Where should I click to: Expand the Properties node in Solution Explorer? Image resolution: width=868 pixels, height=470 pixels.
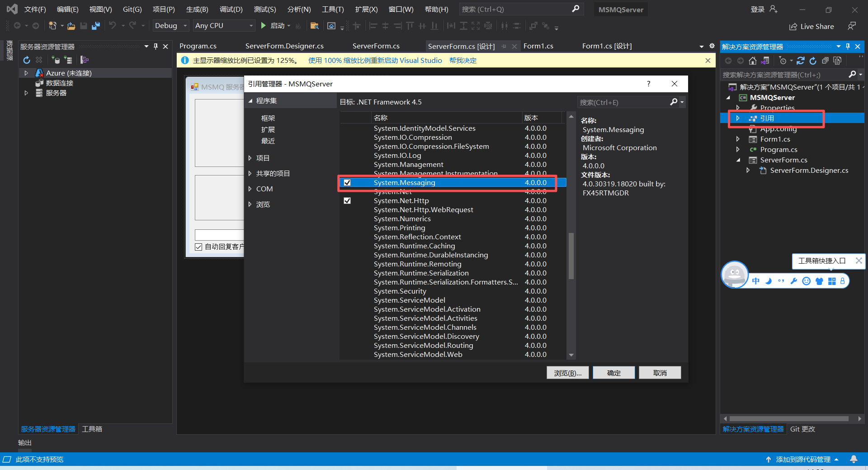pos(738,108)
